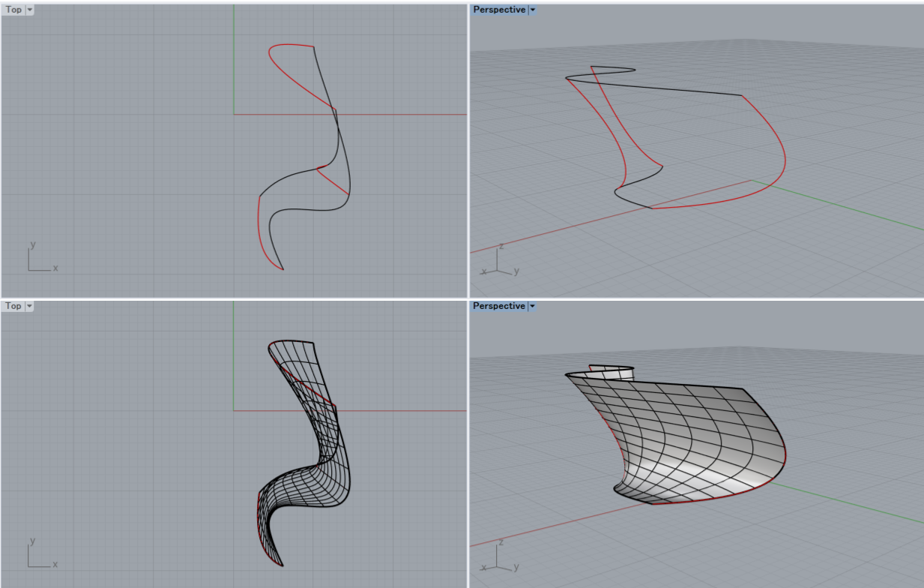Viewport: 924px width, 588px height.
Task: Open the arrow menu beside Perspective in shaded surface viewport
Action: [x=533, y=306]
